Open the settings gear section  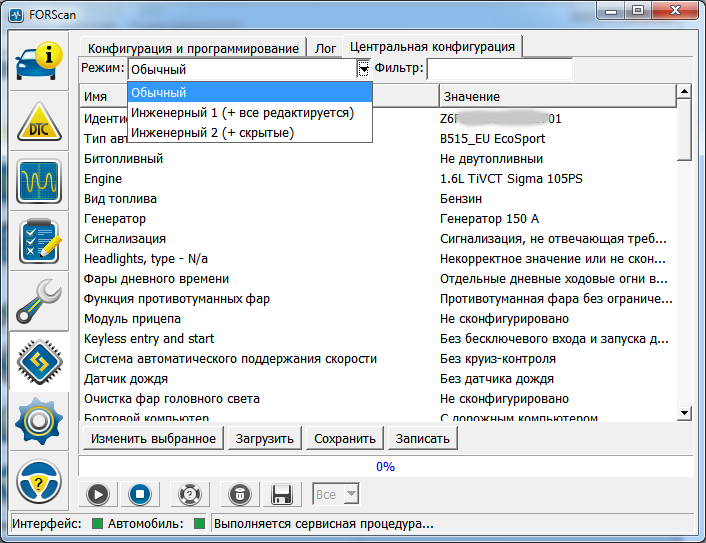(x=39, y=421)
